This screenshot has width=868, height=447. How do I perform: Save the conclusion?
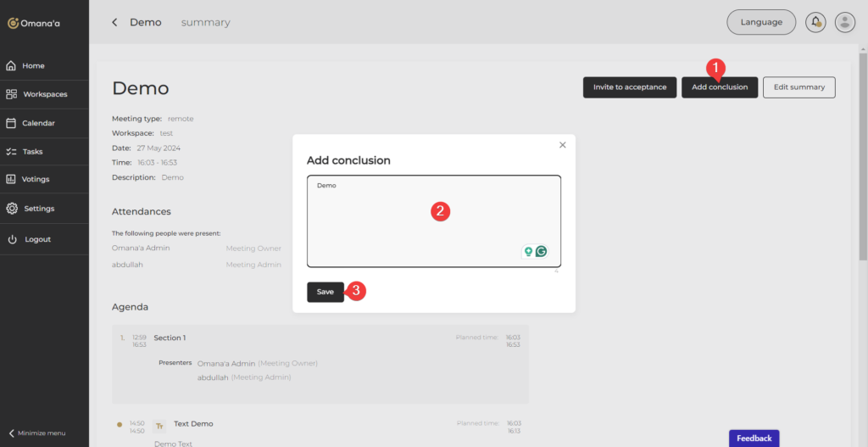click(x=325, y=292)
